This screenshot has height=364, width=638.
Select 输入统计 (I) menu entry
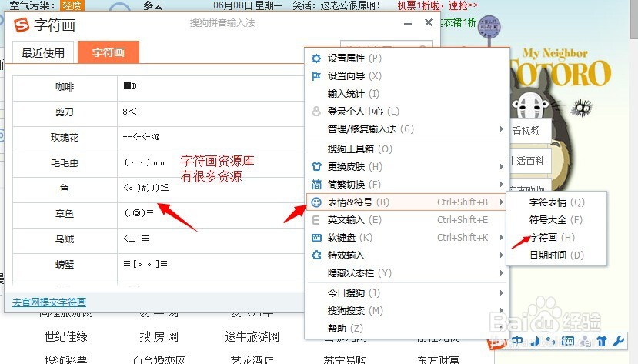(407, 94)
